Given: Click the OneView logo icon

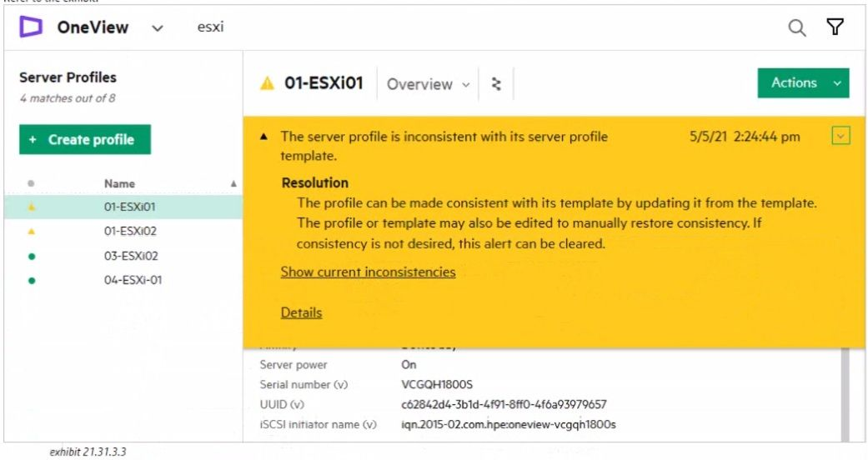Looking at the screenshot, I should (31, 27).
